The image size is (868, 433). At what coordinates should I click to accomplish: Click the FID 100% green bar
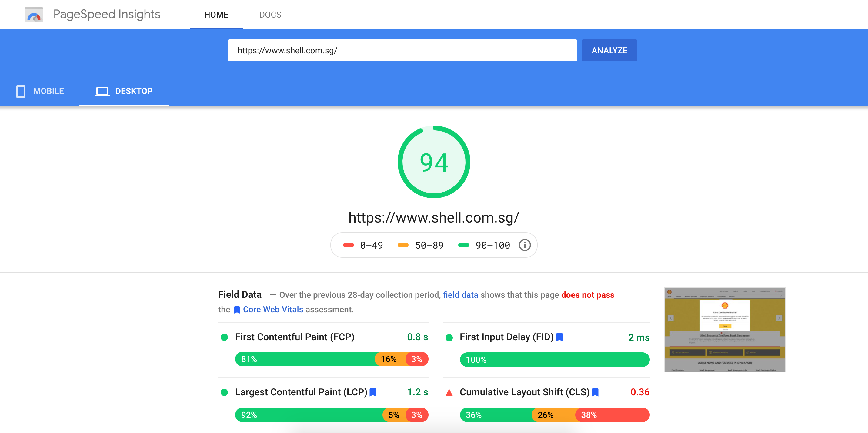tap(555, 360)
